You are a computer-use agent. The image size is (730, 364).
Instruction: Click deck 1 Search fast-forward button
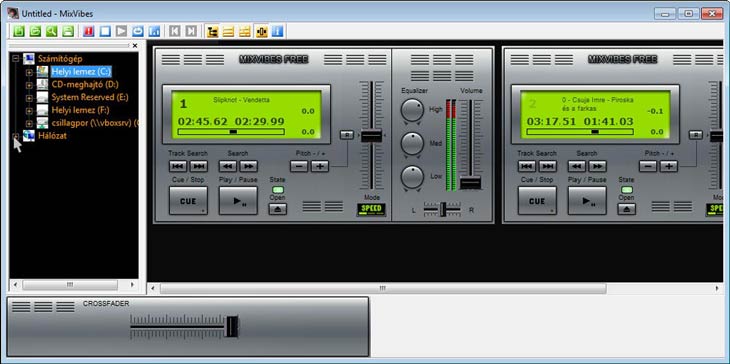(x=249, y=166)
